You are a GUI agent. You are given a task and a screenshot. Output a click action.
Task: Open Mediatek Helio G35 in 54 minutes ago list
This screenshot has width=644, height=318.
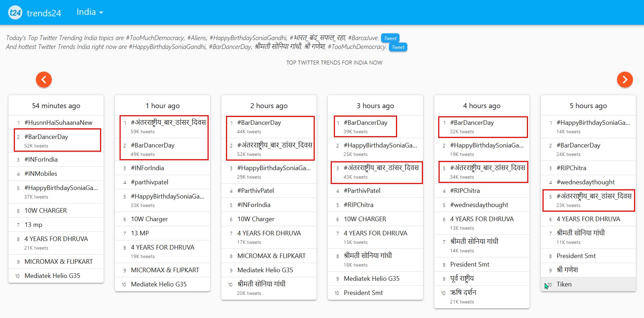click(x=52, y=276)
